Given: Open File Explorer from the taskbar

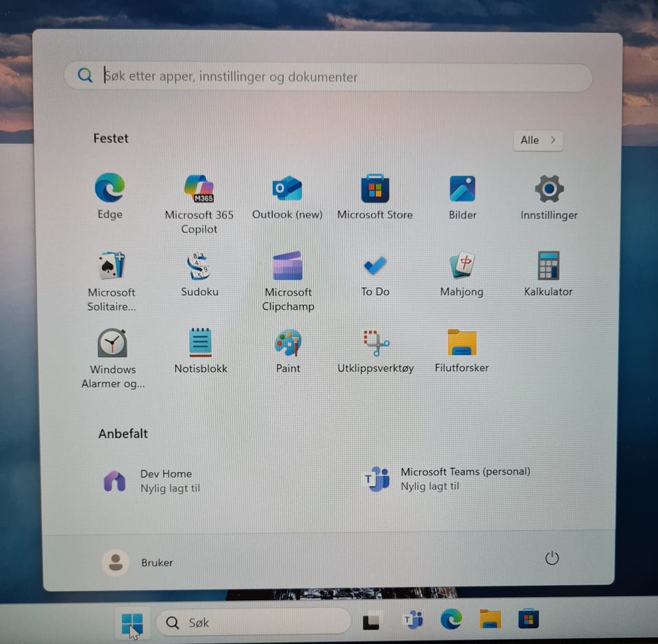Looking at the screenshot, I should point(490,619).
